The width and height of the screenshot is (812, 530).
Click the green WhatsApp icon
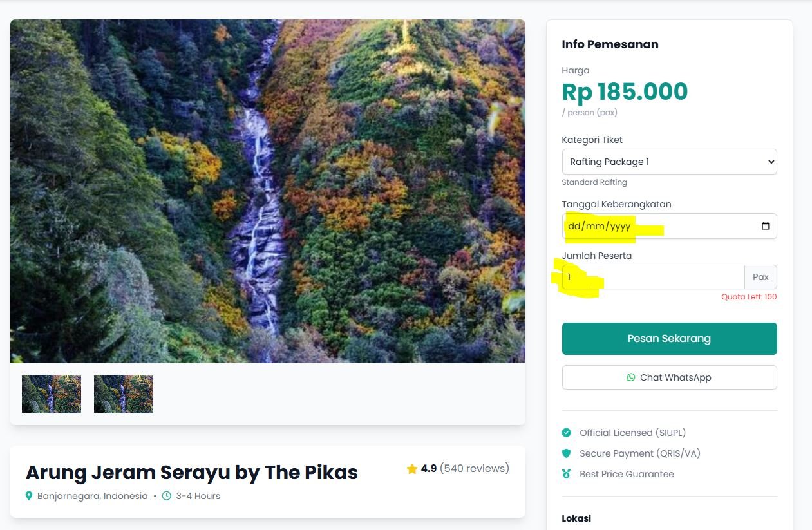coord(631,377)
